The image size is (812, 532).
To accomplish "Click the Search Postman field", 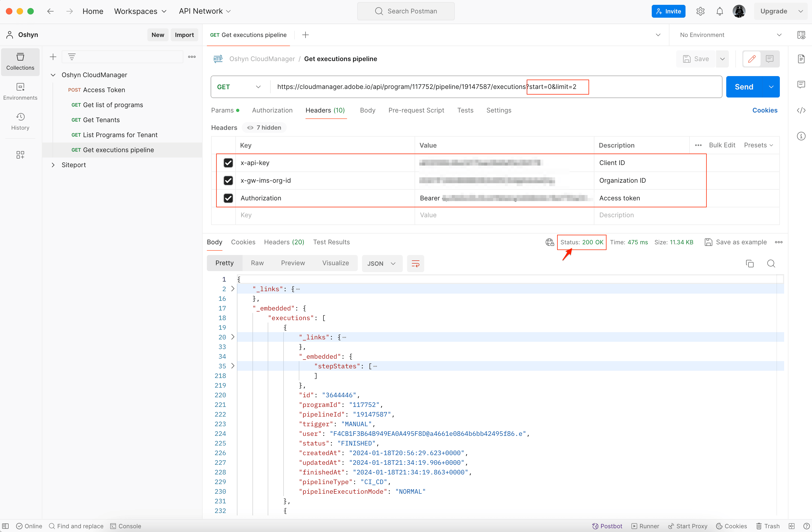I will [x=406, y=11].
